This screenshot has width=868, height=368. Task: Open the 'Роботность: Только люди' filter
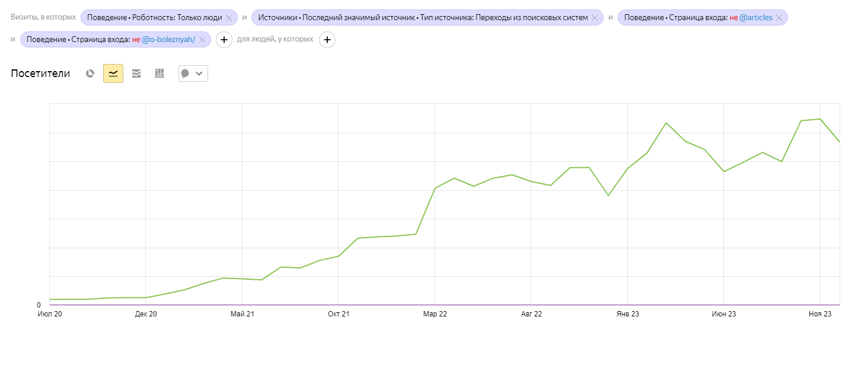click(x=154, y=18)
